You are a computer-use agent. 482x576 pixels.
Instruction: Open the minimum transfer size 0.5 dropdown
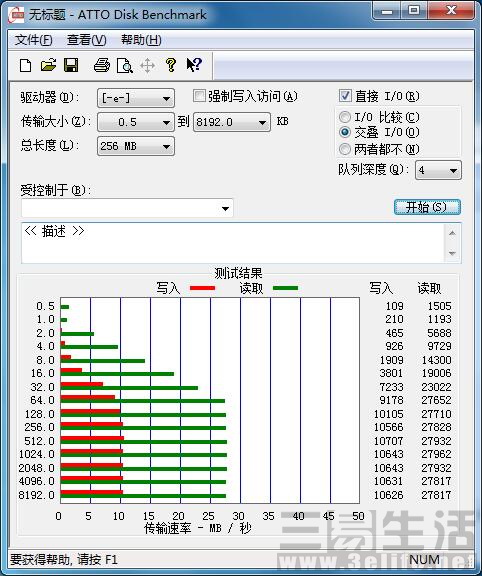[136, 122]
